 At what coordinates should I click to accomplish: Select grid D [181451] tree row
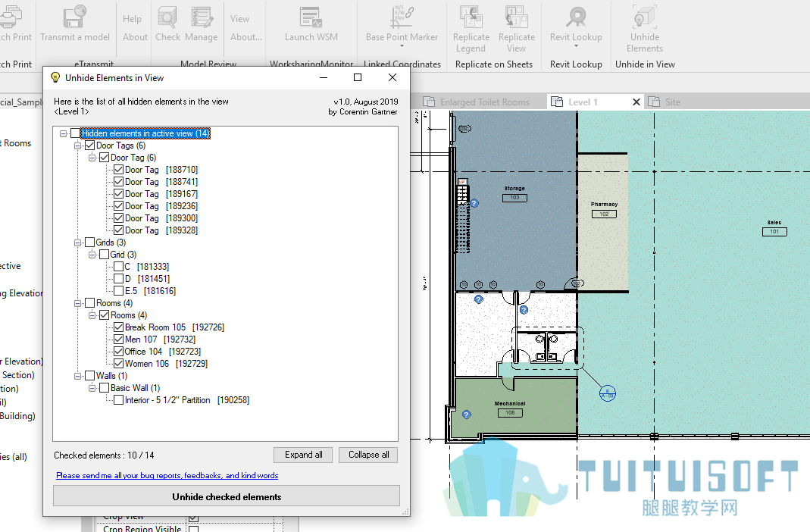(147, 279)
